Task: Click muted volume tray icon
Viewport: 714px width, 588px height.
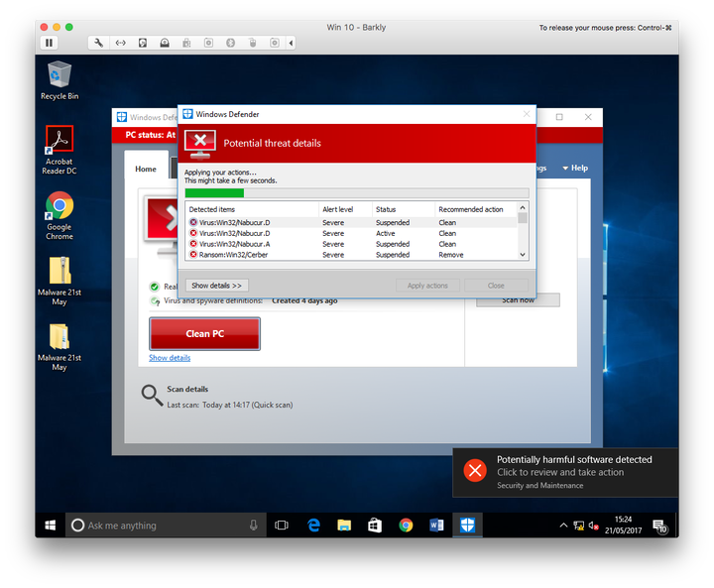Action: coord(593,526)
